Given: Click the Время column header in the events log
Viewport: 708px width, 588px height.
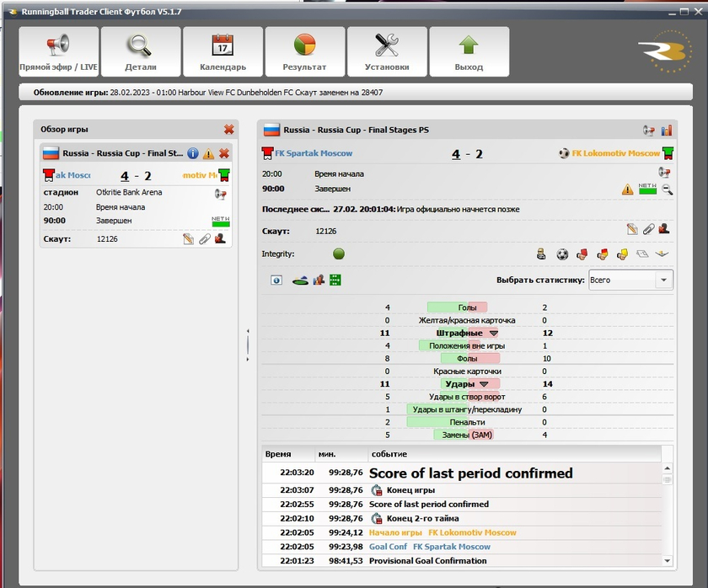Looking at the screenshot, I should [288, 454].
